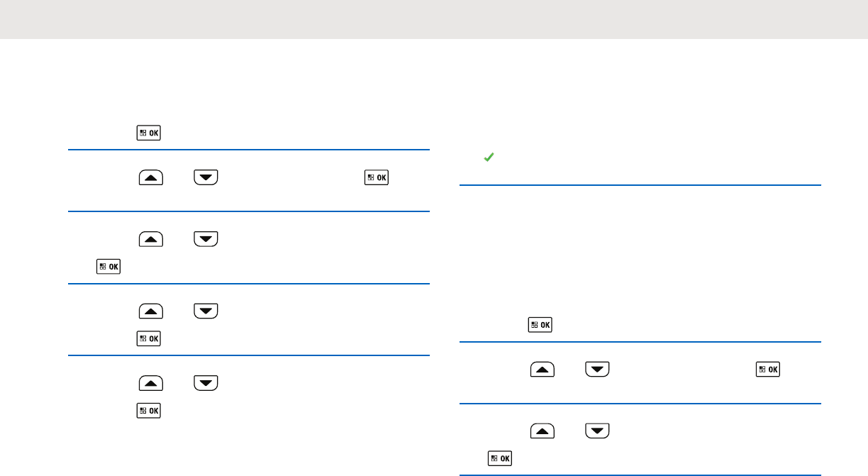The image size is (868, 476).
Task: Select OK icon below left column's third-step arrows
Action: 109,267
